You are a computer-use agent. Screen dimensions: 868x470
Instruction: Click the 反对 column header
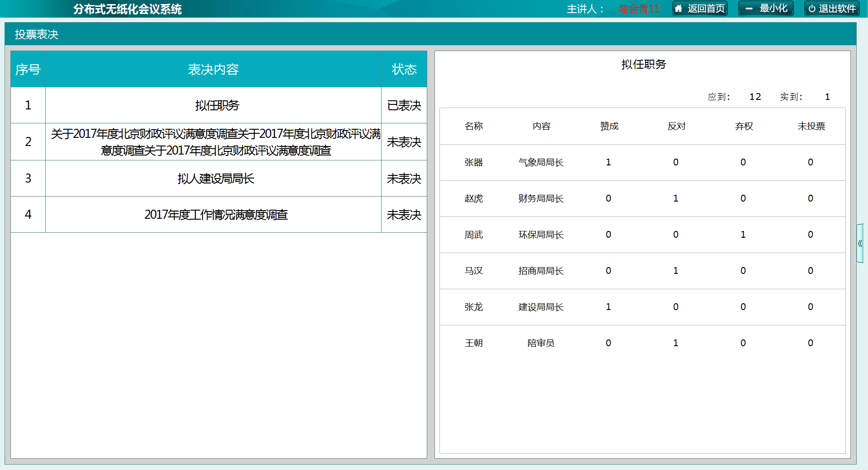[x=676, y=126]
